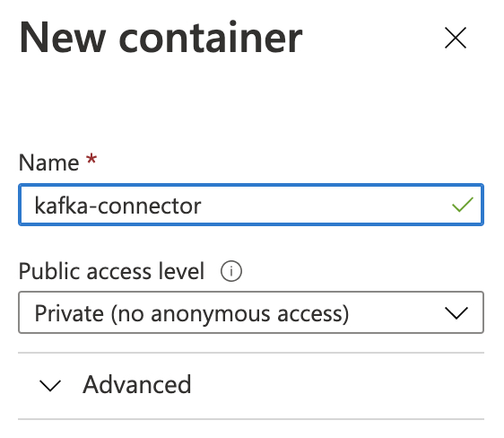This screenshot has height=438, width=504.
Task: Click the Advanced label text
Action: click(x=137, y=384)
